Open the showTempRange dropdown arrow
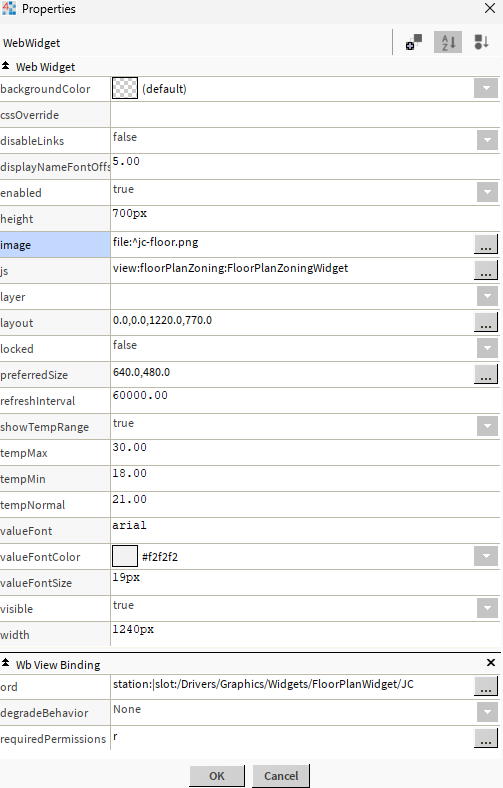 pyautogui.click(x=487, y=426)
